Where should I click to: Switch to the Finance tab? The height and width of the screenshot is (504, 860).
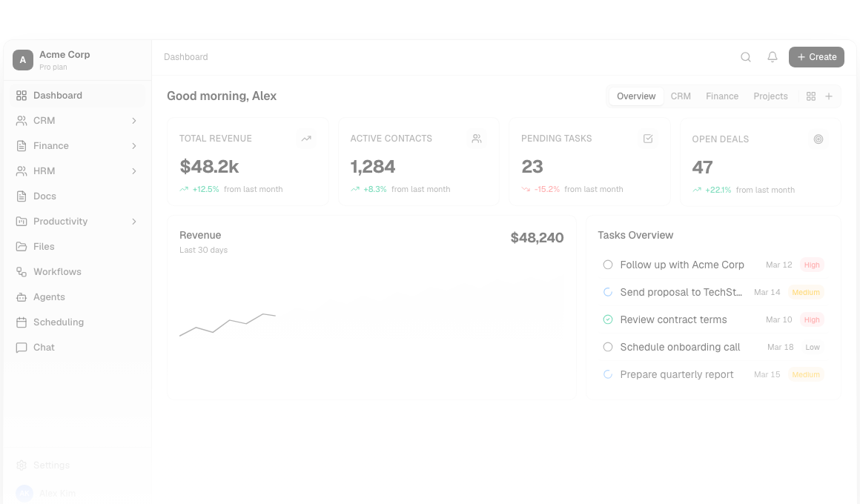[722, 96]
